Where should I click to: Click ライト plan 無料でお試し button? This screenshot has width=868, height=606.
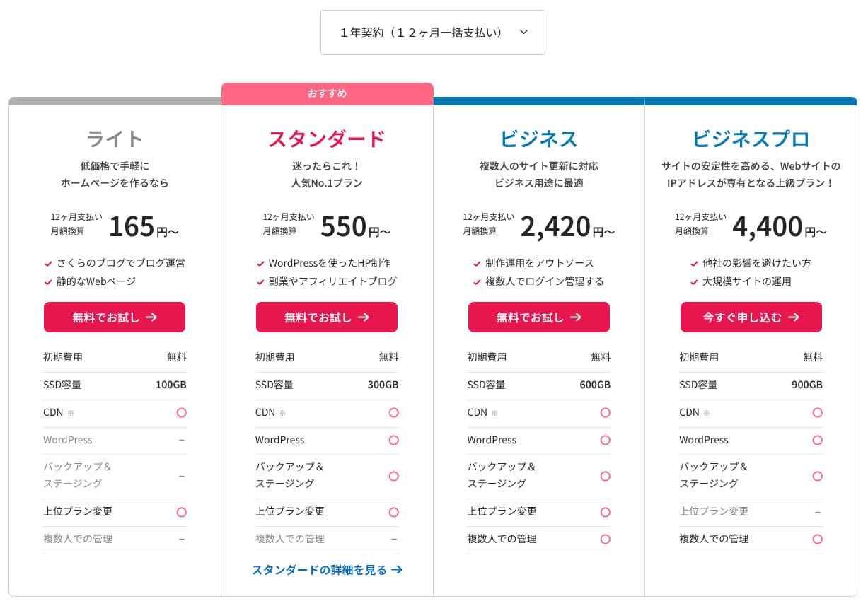pyautogui.click(x=115, y=317)
